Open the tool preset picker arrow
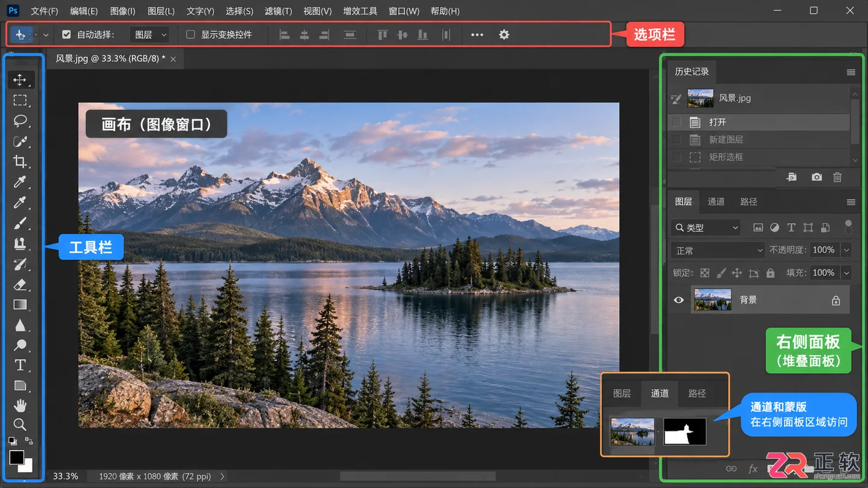 point(46,35)
